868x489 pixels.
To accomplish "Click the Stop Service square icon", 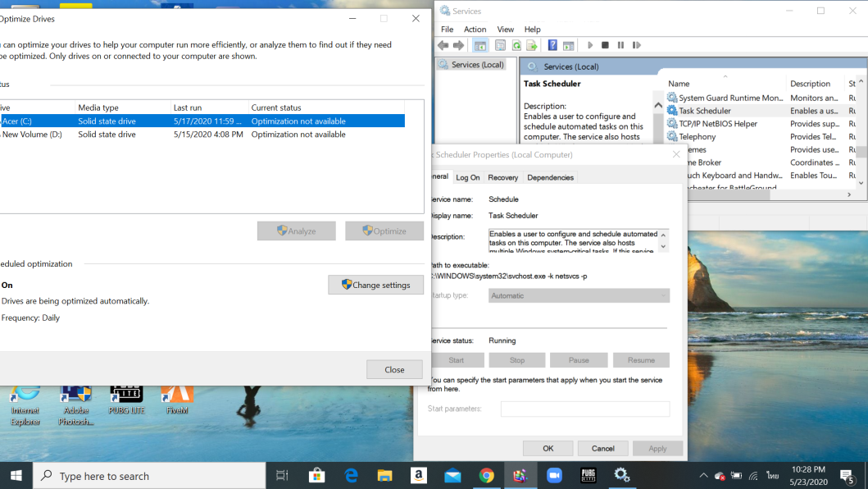I will coord(605,45).
